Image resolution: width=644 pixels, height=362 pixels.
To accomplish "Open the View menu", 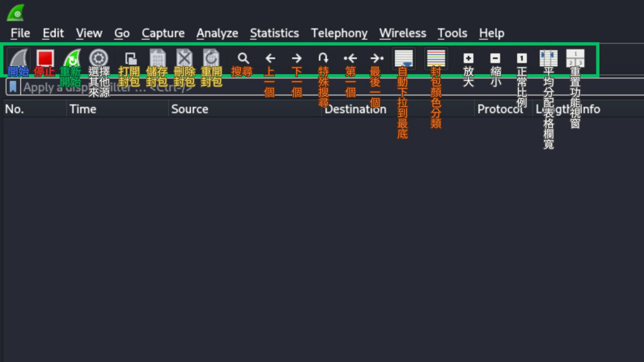I will (89, 33).
